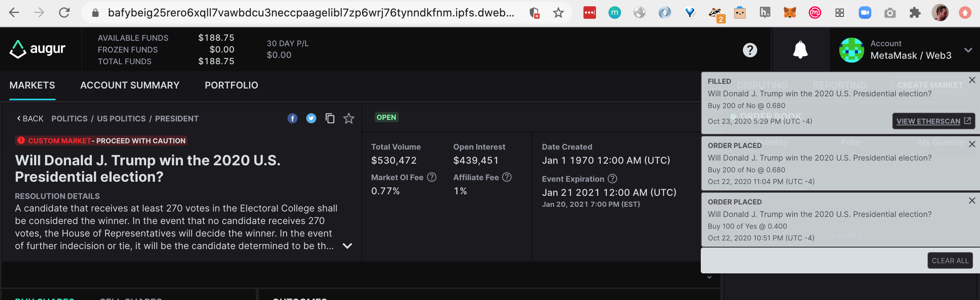The width and height of the screenshot is (980, 300).
Task: Copy market link with copy icon
Action: click(x=330, y=118)
